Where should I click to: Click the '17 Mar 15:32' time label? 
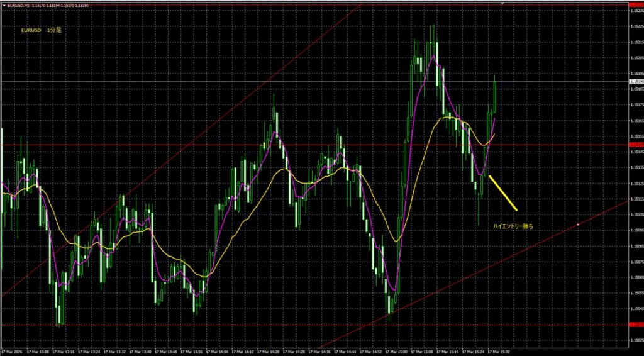[x=500, y=352]
